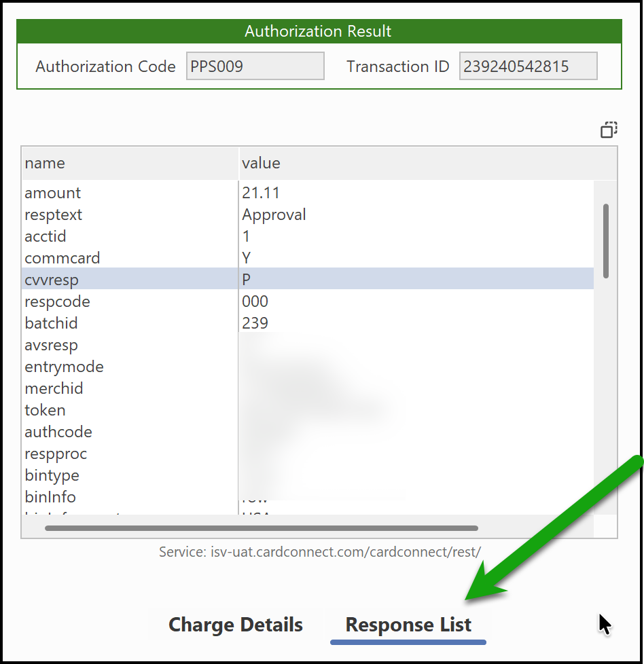Select the 'amount' row name cell
The image size is (644, 664).
click(130, 193)
